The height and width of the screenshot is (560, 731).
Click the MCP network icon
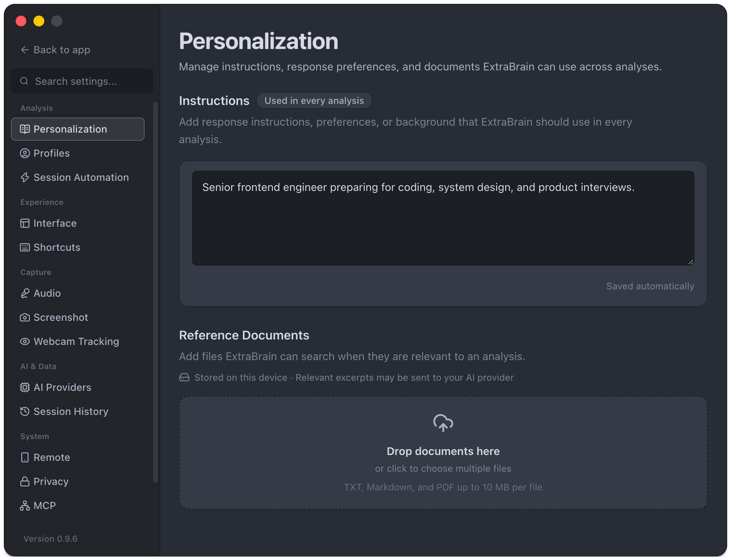[25, 506]
